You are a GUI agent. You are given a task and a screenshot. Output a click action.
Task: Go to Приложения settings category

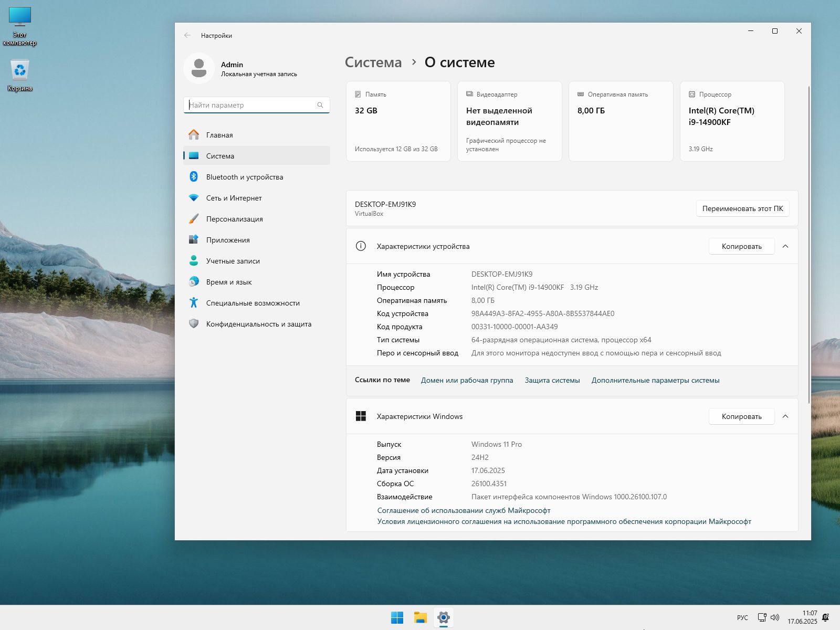[257, 240]
